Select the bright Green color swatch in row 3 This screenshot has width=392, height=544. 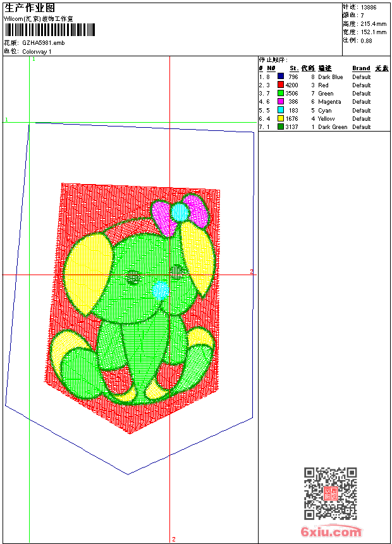tap(281, 94)
